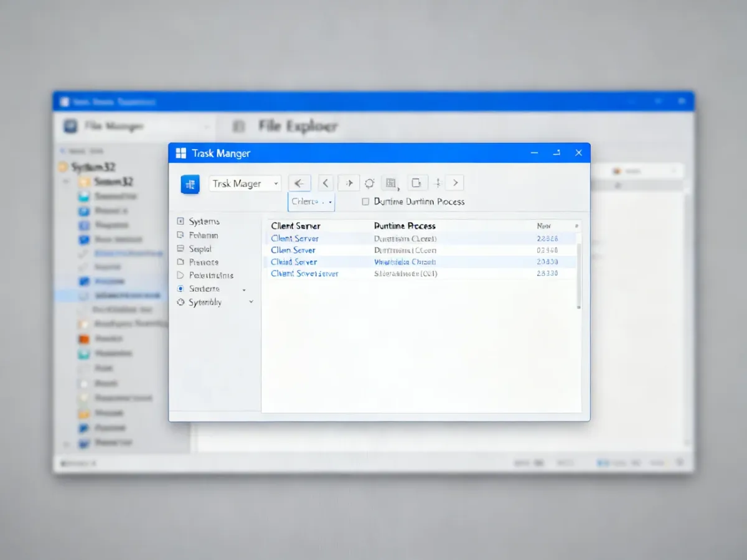The height and width of the screenshot is (560, 747).
Task: Close the Trask Manger window
Action: tap(578, 153)
